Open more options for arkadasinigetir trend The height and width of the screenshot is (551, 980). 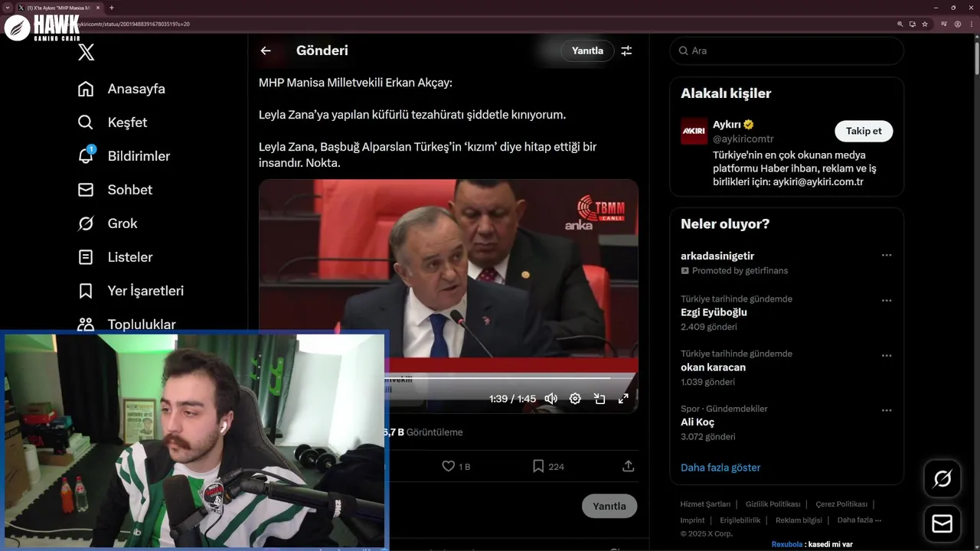click(x=887, y=256)
